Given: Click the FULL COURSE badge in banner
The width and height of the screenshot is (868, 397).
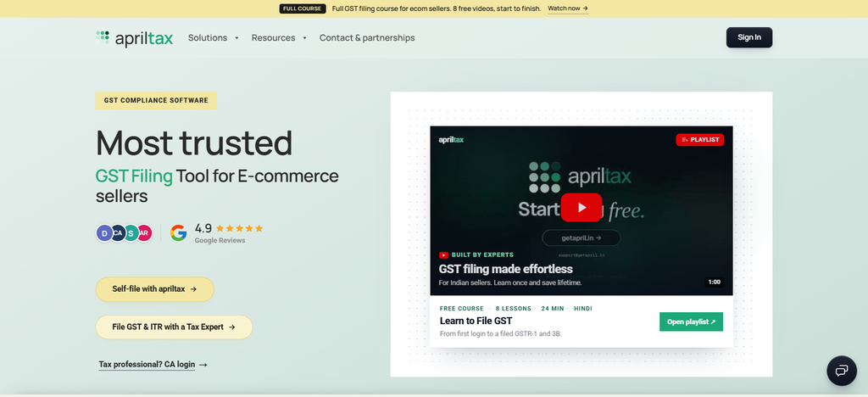Looking at the screenshot, I should (303, 8).
